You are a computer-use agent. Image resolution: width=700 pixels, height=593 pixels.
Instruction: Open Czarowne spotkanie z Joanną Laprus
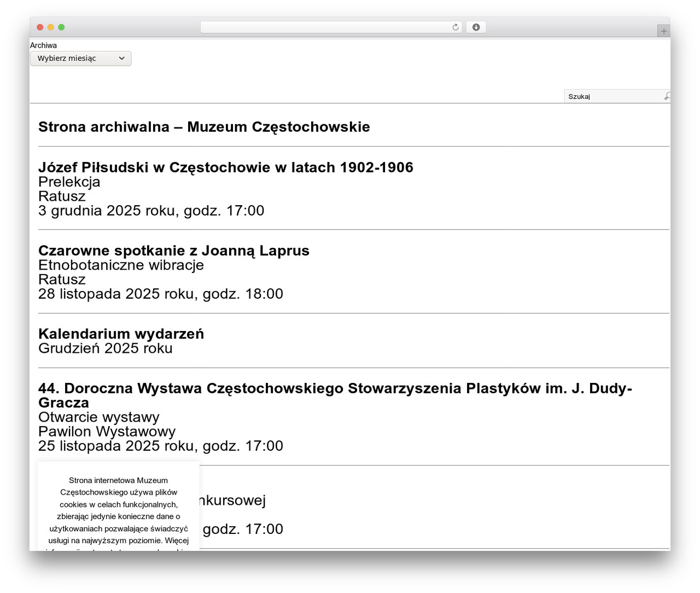coord(174,251)
